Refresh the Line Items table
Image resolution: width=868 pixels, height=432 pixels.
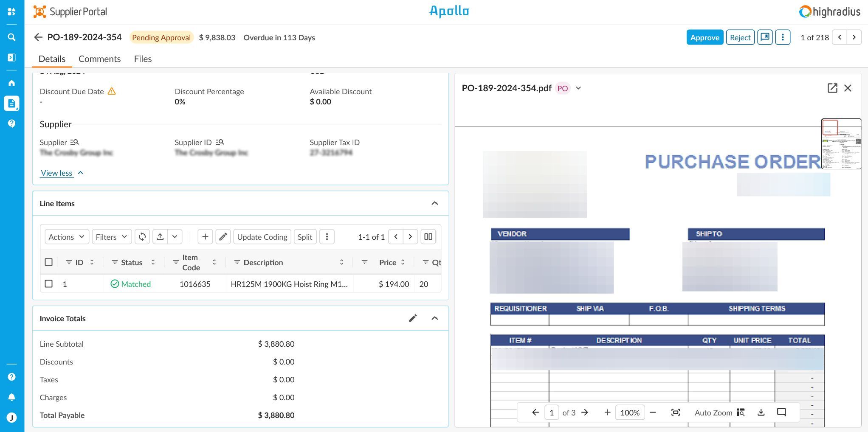coord(142,237)
